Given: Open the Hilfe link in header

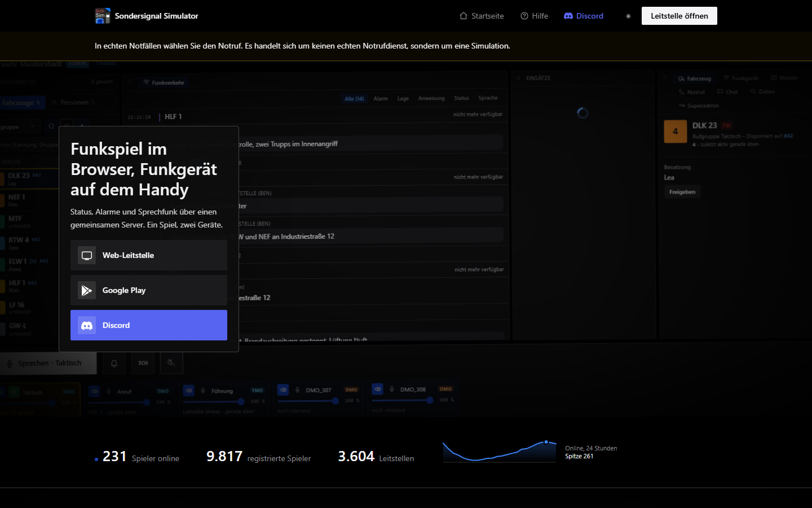Looking at the screenshot, I should pos(534,16).
